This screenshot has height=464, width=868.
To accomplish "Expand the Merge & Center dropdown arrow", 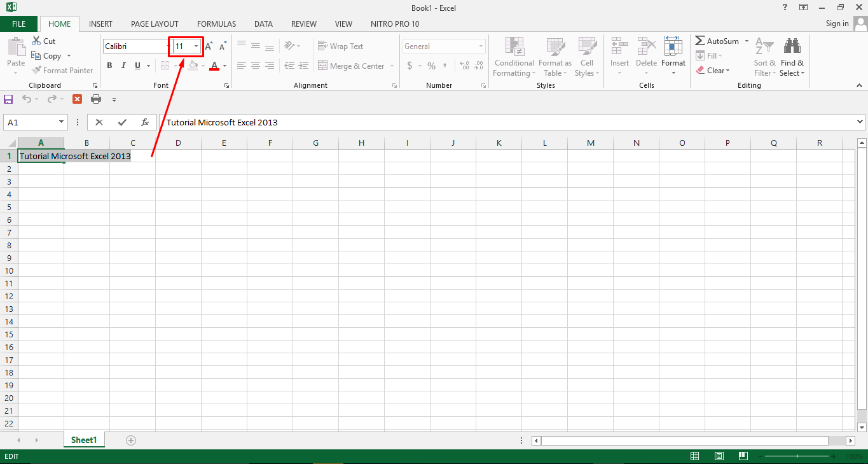I will click(x=392, y=66).
